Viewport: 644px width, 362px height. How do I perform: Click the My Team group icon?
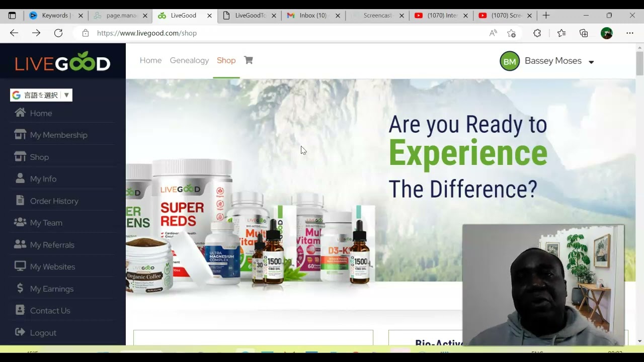(x=20, y=222)
